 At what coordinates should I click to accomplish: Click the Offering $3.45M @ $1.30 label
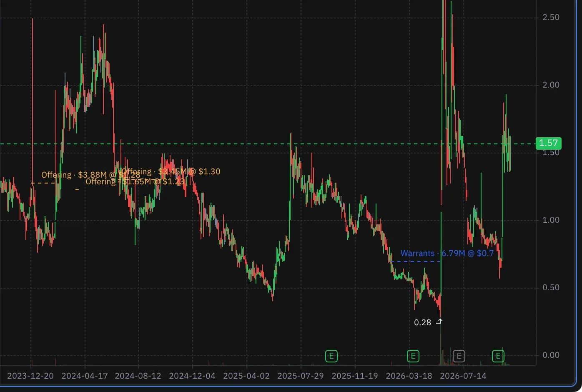[x=171, y=171]
